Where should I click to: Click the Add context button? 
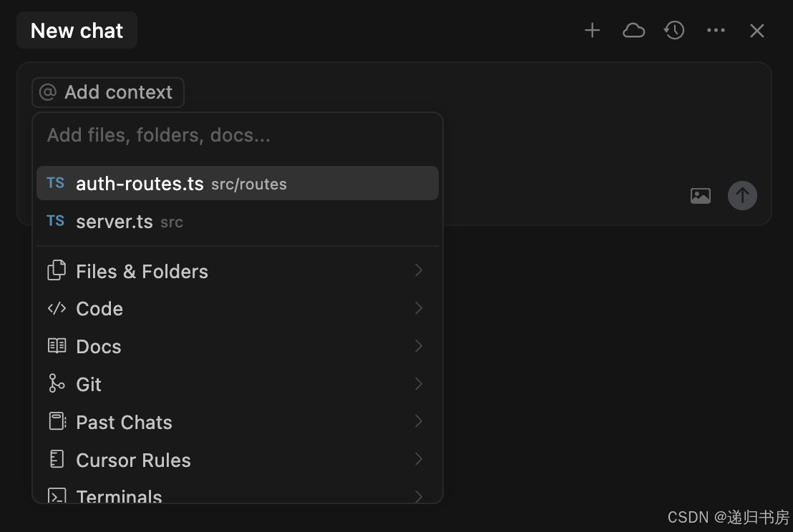[x=108, y=92]
